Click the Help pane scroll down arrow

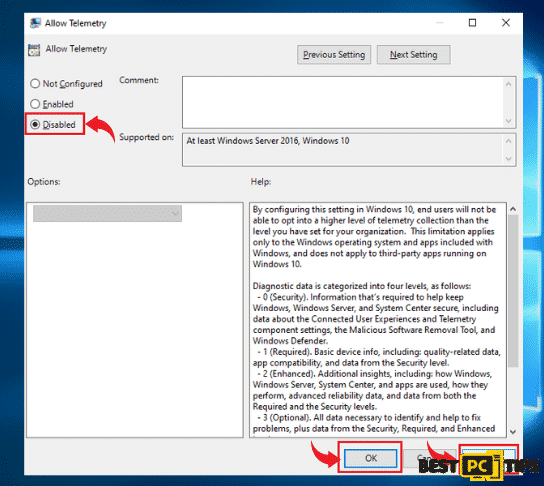(513, 432)
